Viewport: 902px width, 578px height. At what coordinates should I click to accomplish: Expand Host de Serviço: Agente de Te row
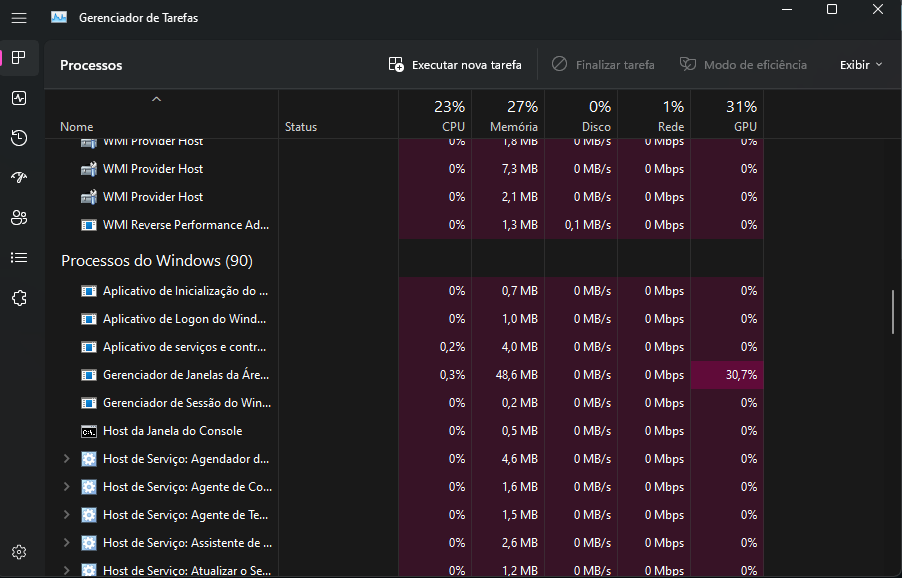[66, 515]
